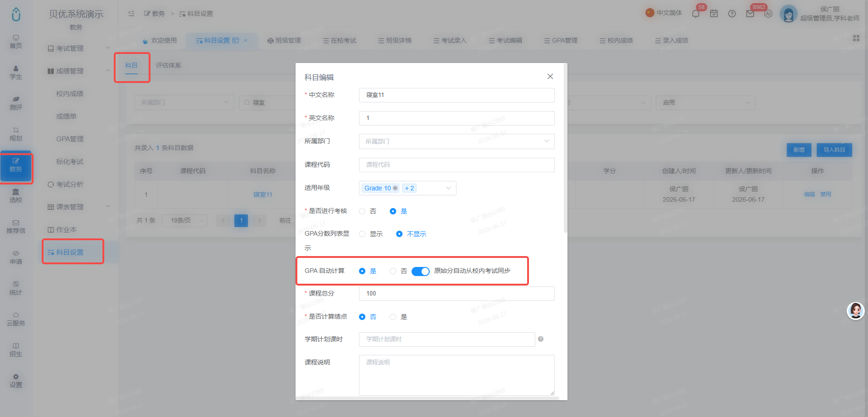Open the 所属部门 dropdown in dialog

[457, 141]
